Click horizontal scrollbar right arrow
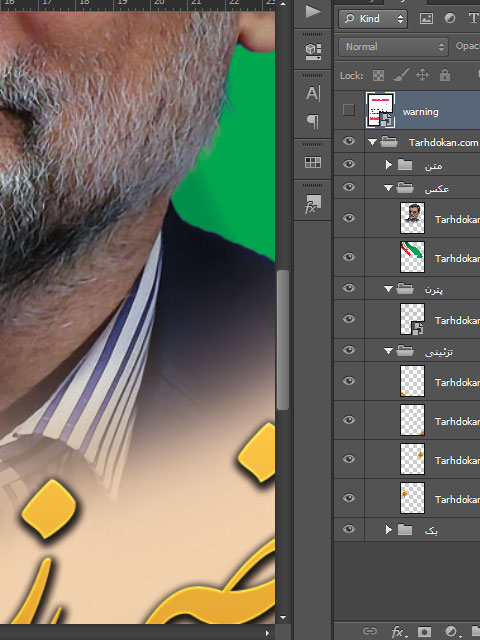This screenshot has height=640, width=480. tap(267, 633)
